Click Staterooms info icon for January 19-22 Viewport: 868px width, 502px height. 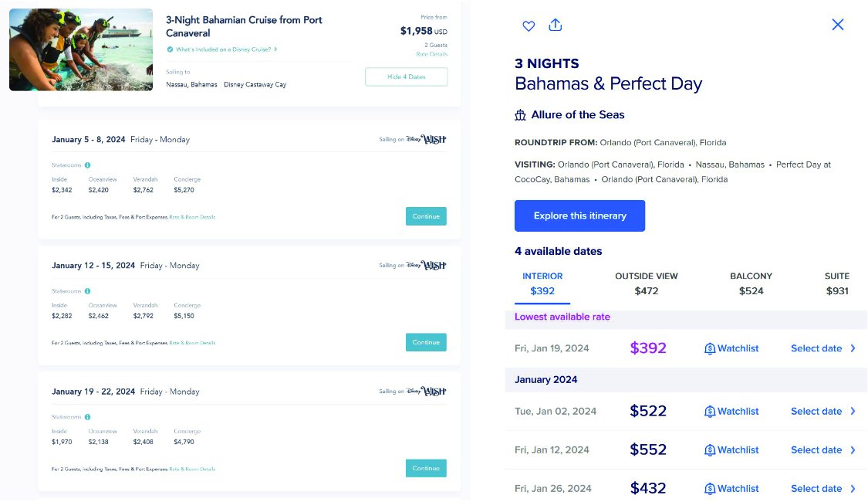pos(87,417)
